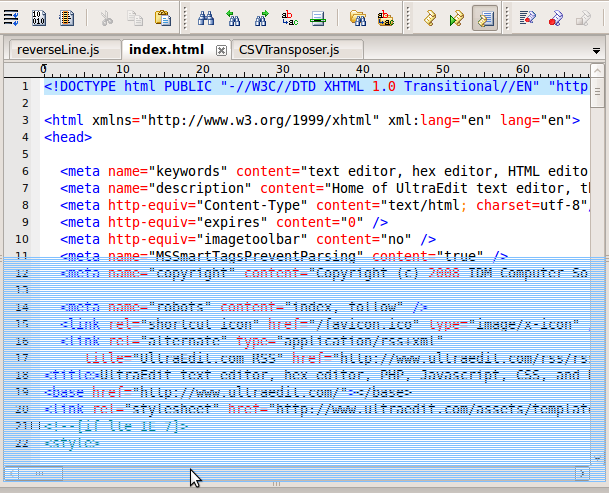The height and width of the screenshot is (493, 609).
Task: Click column 30 on the ruler
Action: pyautogui.click(x=283, y=69)
